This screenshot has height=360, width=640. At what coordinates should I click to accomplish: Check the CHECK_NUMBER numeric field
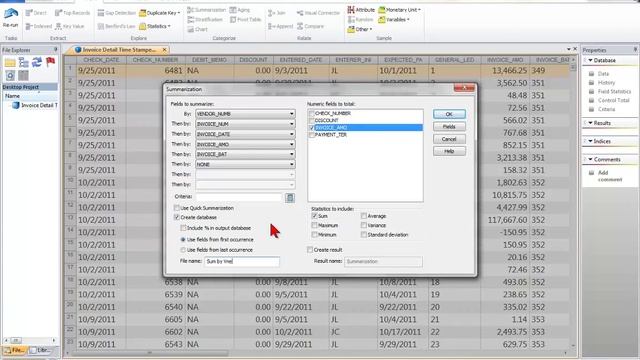tap(312, 113)
